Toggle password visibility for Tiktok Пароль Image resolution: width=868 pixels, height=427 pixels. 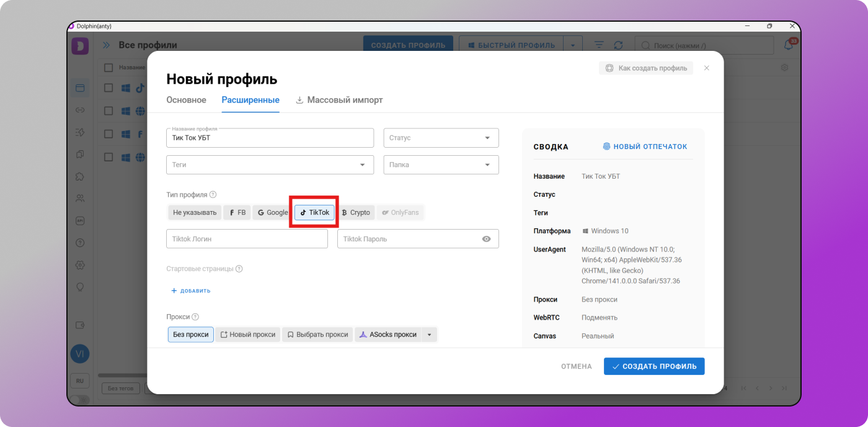(x=486, y=238)
